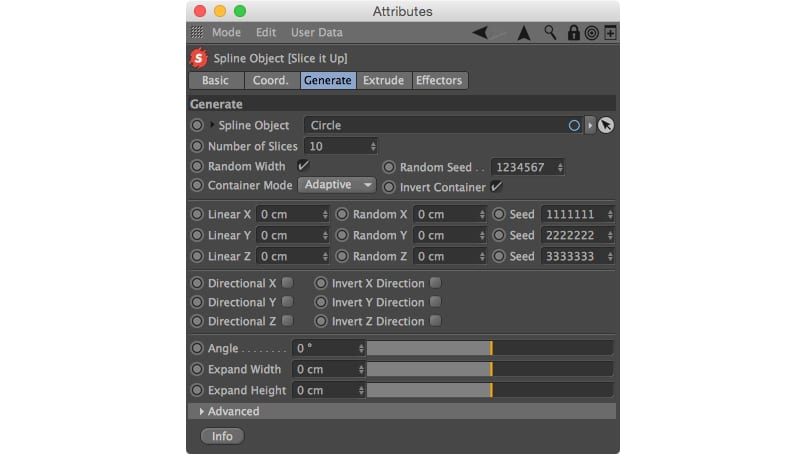Enable the Directional X checkbox
807x454 pixels.
pos(288,283)
